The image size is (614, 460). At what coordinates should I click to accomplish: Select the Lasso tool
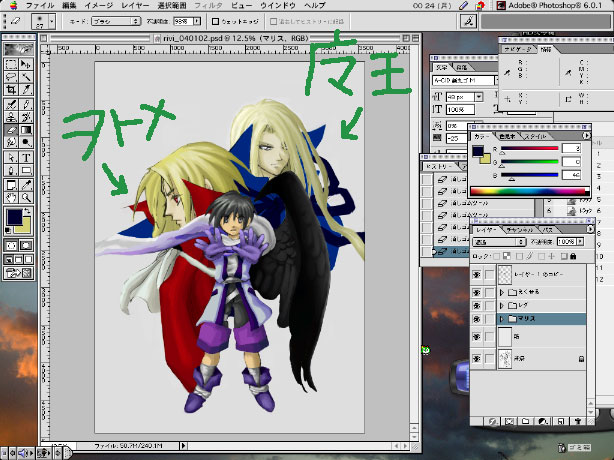pyautogui.click(x=11, y=77)
